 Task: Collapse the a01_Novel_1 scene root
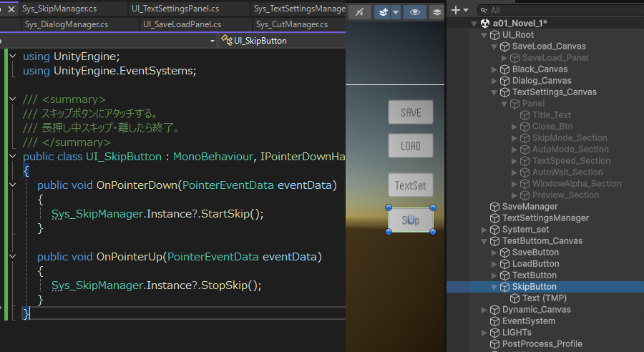click(473, 24)
